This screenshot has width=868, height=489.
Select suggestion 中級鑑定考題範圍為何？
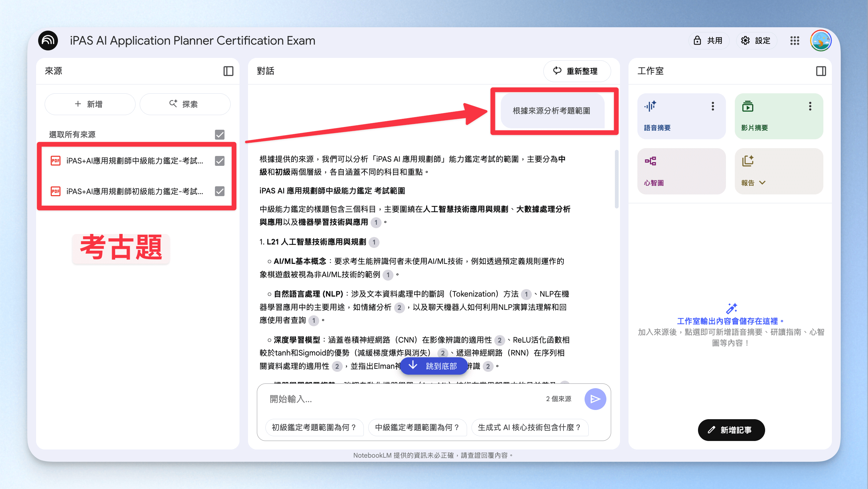click(x=417, y=427)
